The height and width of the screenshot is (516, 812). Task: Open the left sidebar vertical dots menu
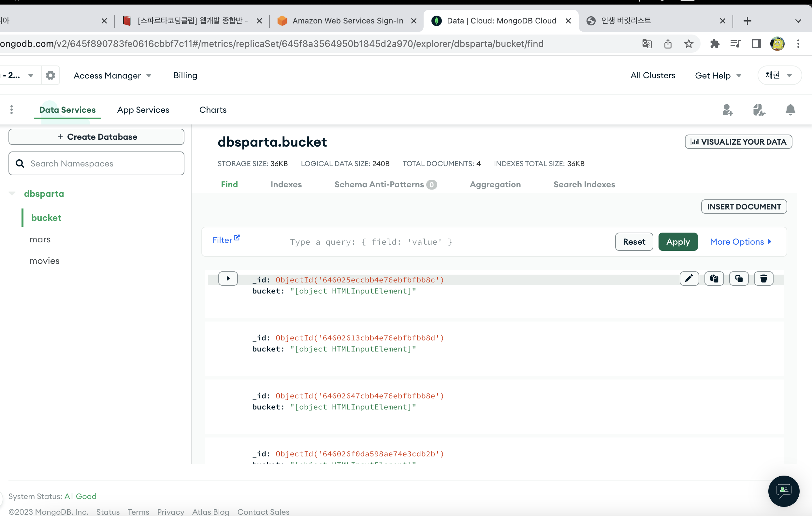(11, 110)
